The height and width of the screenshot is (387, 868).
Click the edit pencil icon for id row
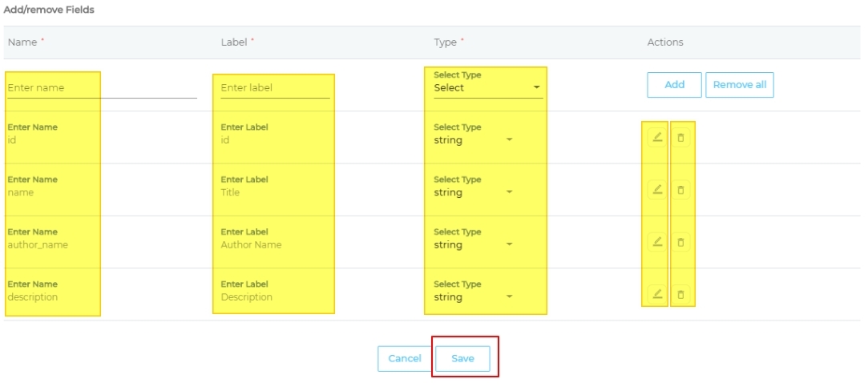(657, 138)
